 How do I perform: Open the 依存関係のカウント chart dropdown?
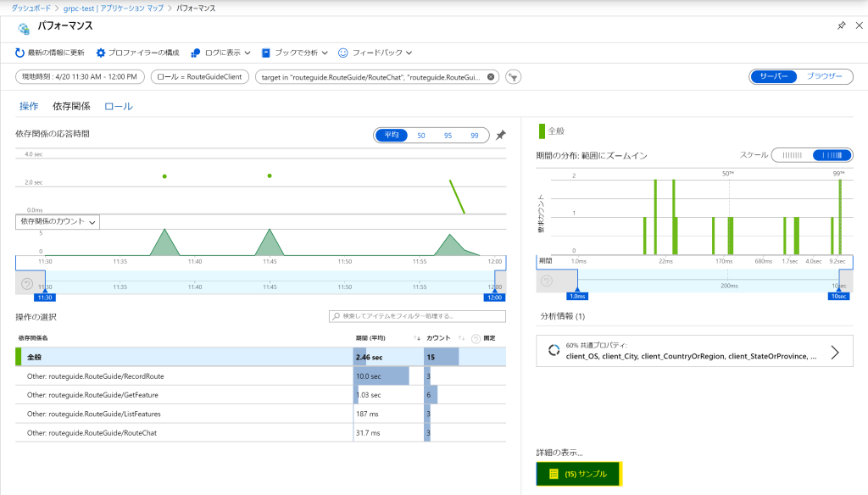pos(58,221)
